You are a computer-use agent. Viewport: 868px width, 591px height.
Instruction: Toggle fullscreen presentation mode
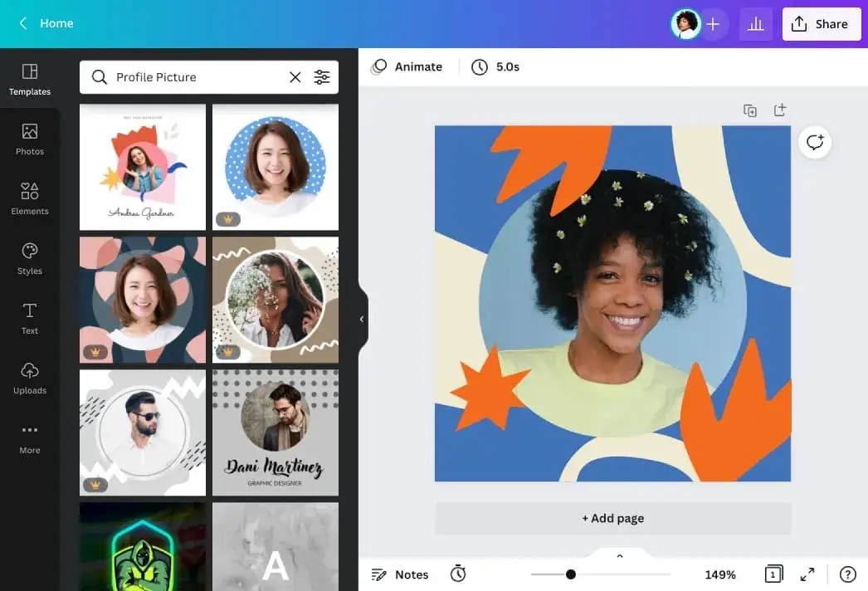pos(807,574)
